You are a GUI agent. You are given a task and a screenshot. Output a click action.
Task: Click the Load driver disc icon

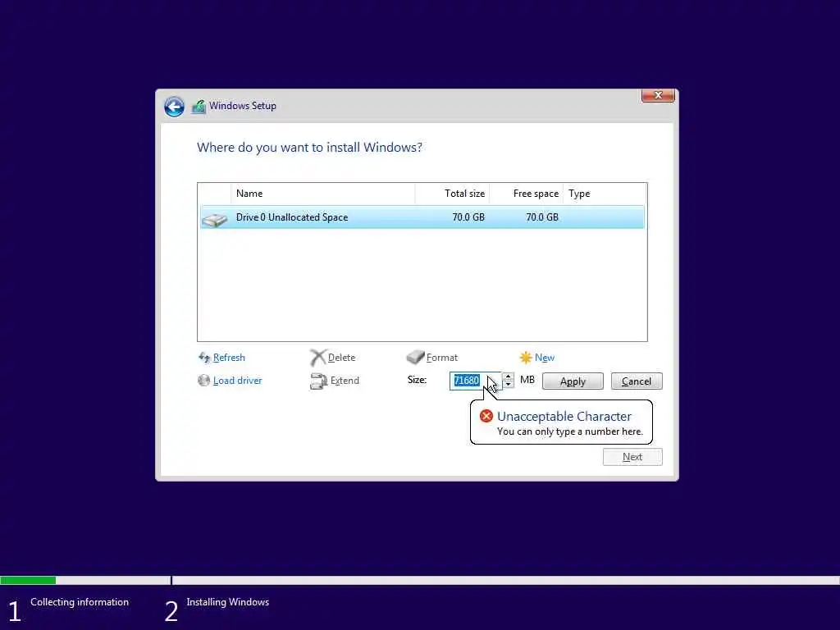point(203,381)
